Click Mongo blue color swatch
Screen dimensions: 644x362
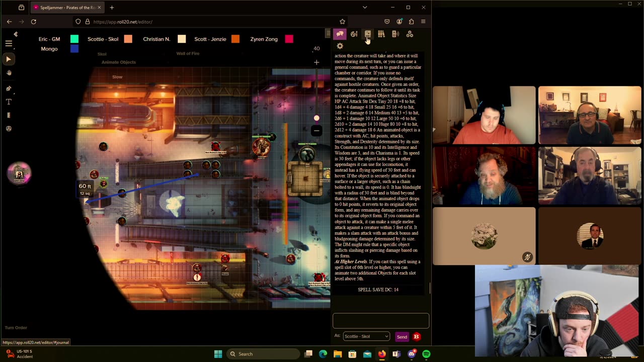[74, 49]
